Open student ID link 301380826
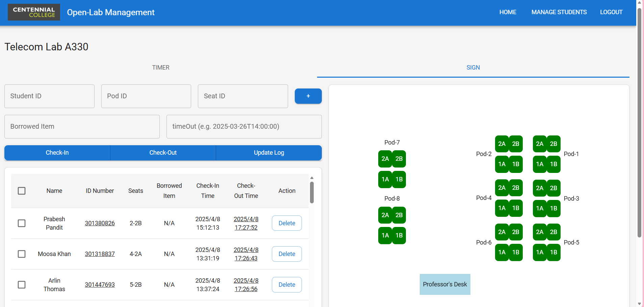This screenshot has width=644, height=307. 100,223
